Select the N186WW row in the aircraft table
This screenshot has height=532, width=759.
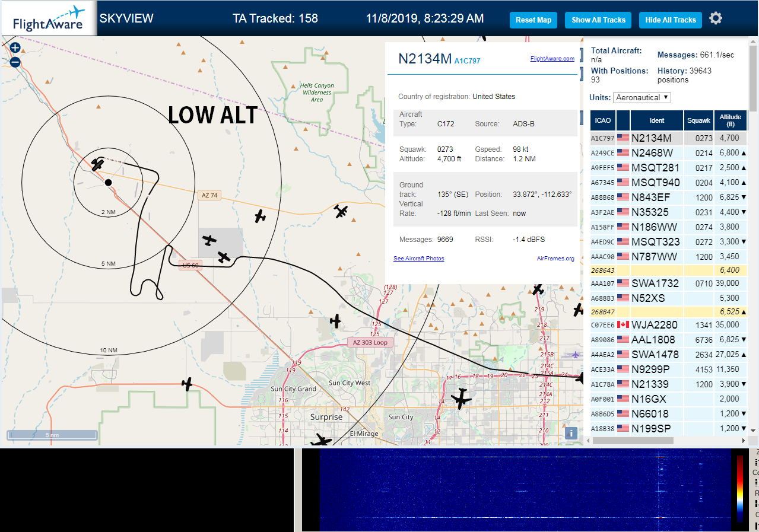point(669,227)
